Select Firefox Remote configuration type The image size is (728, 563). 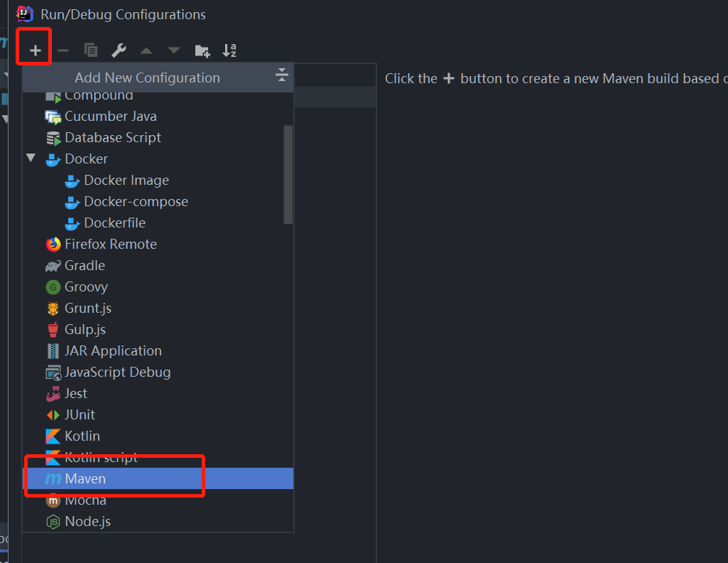[158, 245]
